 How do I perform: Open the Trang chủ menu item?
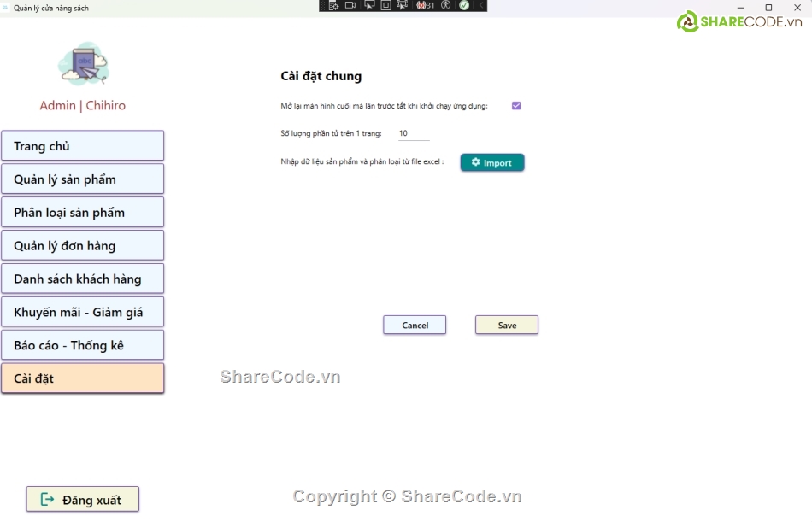82,146
